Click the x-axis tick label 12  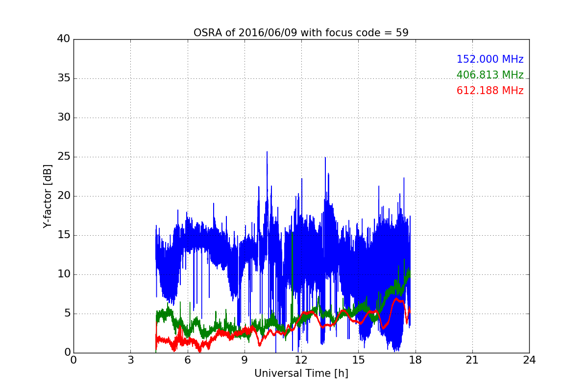(301, 360)
